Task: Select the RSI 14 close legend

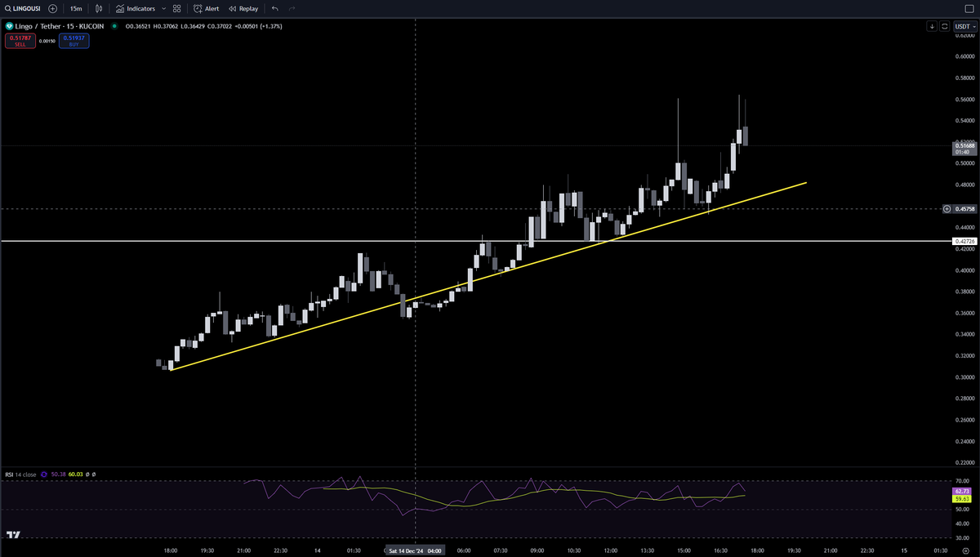Action: (23, 474)
